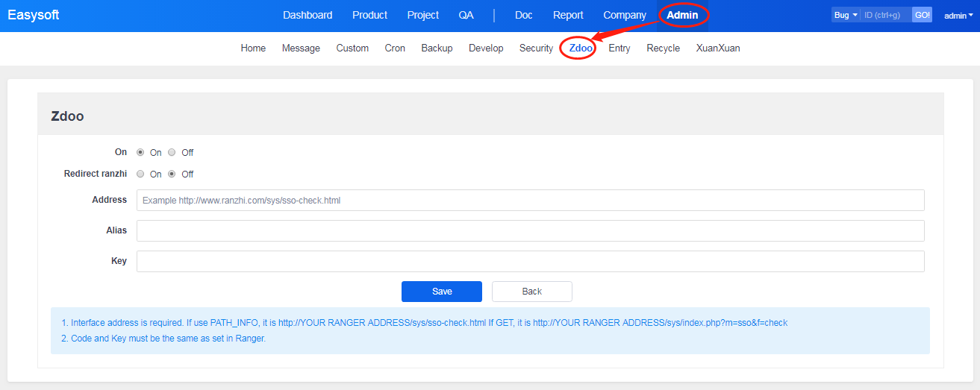Viewport: 980px width, 390px height.
Task: Open the Bug search type dropdown
Action: tap(846, 15)
